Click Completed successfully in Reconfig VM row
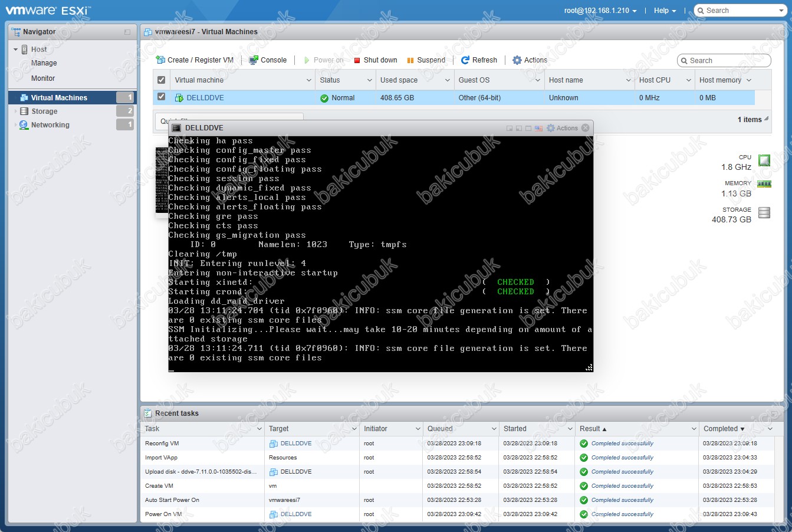Screen dimensions: 792x532 (x=622, y=444)
